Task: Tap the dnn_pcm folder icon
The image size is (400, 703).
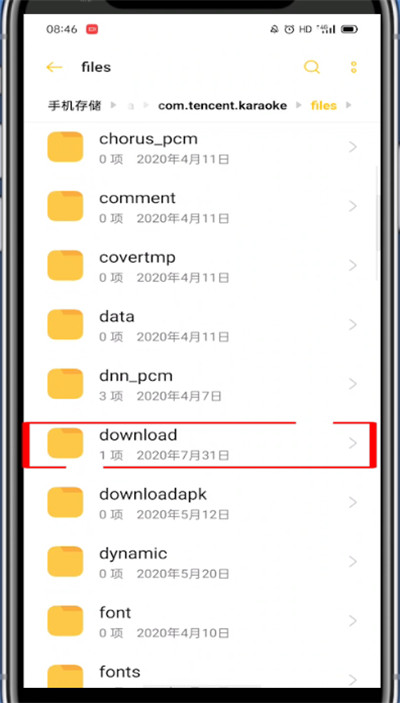Action: (65, 383)
